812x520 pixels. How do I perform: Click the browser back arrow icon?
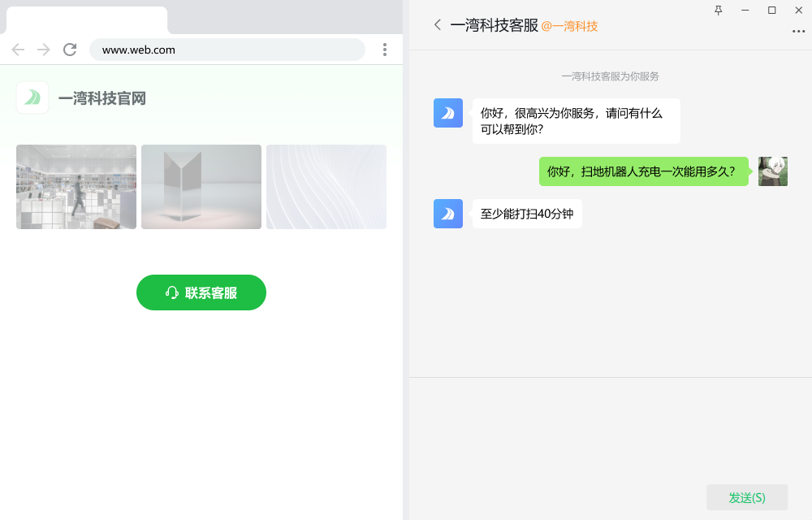18,49
